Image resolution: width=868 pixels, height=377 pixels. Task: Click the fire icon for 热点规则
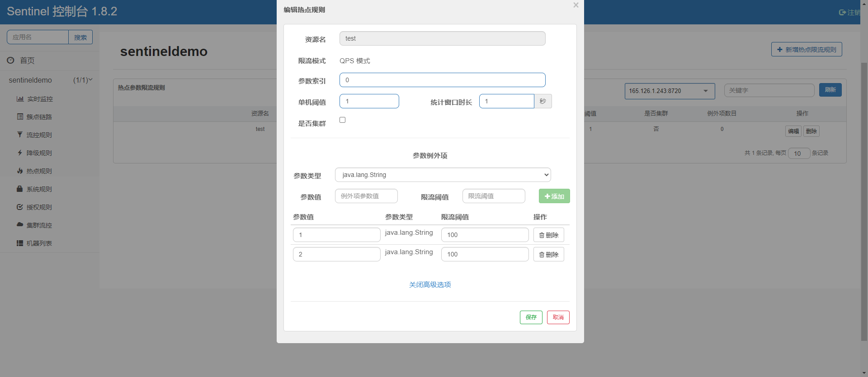[20, 171]
